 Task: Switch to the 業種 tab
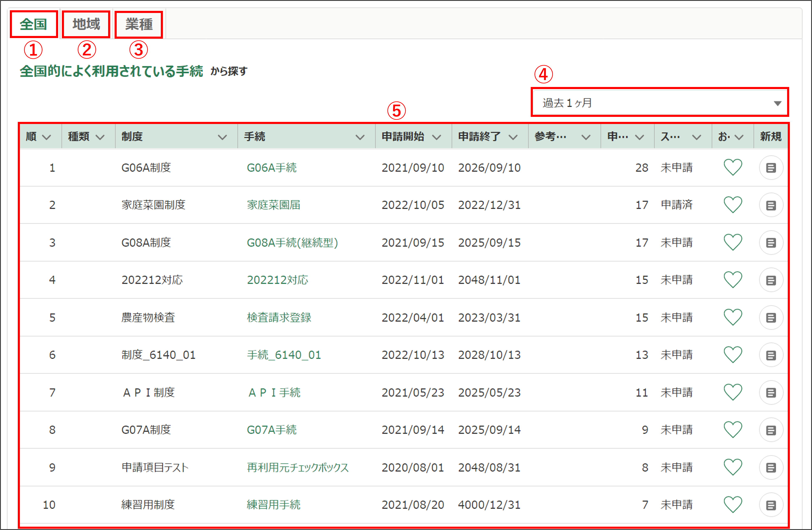(x=138, y=24)
